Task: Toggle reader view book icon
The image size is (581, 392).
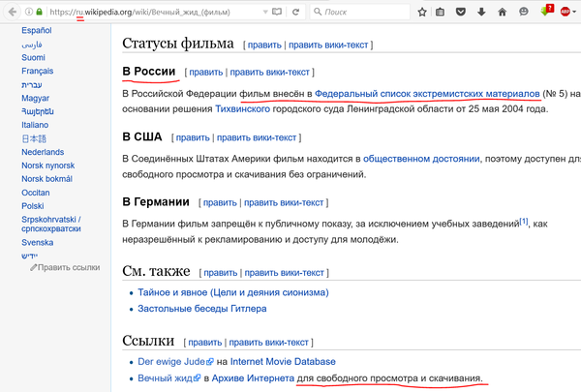Action: click(277, 12)
